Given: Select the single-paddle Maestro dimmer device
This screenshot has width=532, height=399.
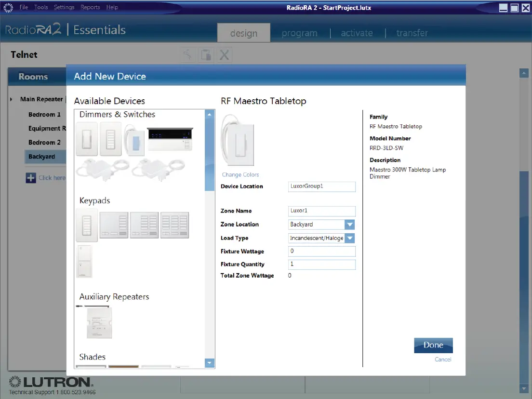Looking at the screenshot, I should [x=87, y=140].
